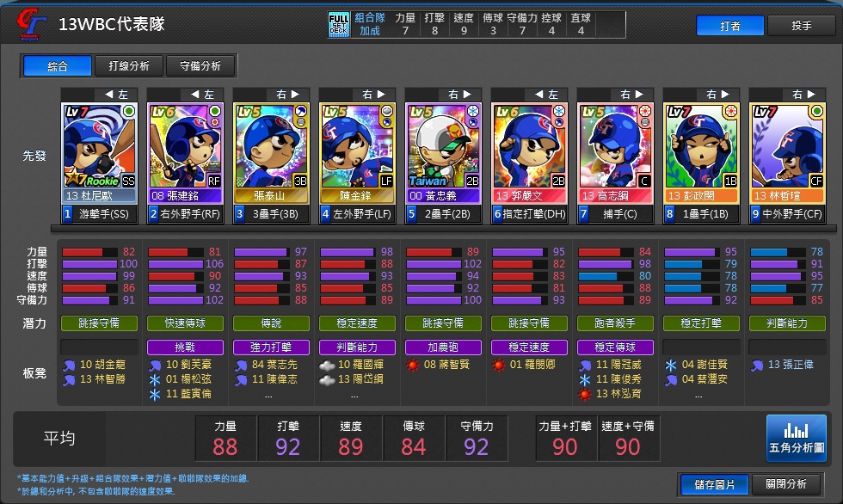Viewport: 843px width, 504px height.
Task: Select the 打者 batter view toggle
Action: click(730, 25)
